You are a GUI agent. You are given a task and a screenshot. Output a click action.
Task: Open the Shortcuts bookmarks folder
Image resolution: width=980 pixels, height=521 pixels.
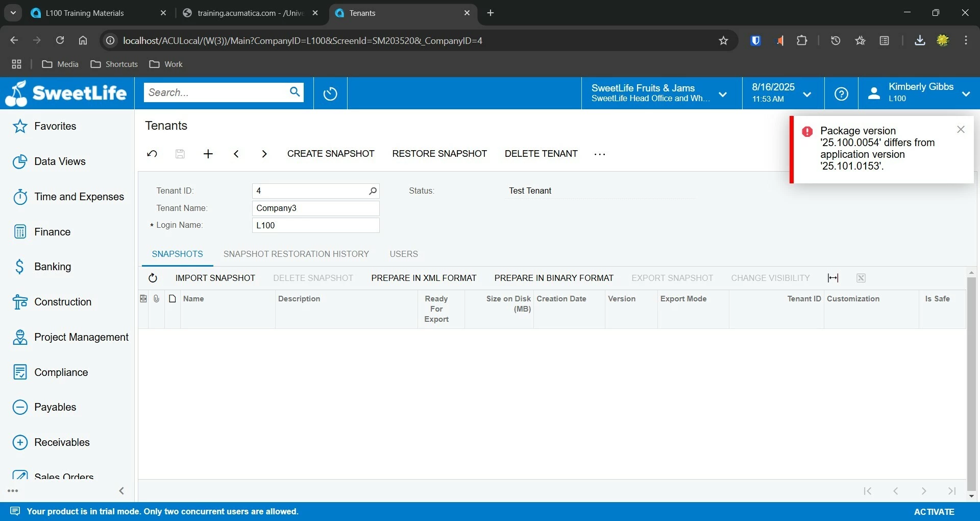(x=114, y=64)
